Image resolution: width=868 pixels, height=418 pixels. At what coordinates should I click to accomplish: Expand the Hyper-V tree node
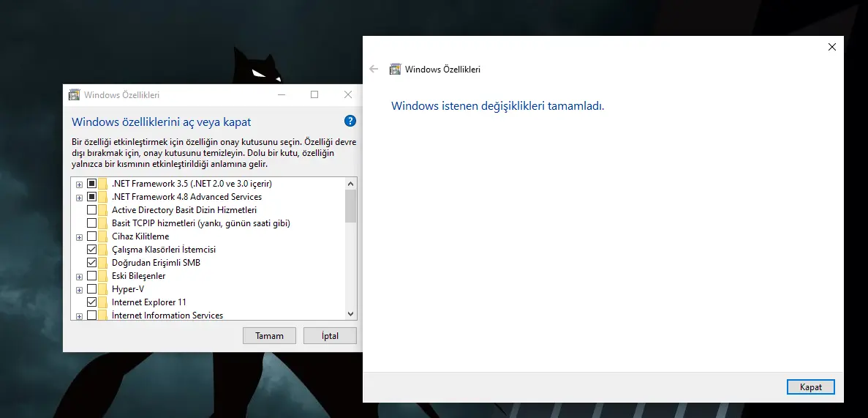tap(79, 290)
